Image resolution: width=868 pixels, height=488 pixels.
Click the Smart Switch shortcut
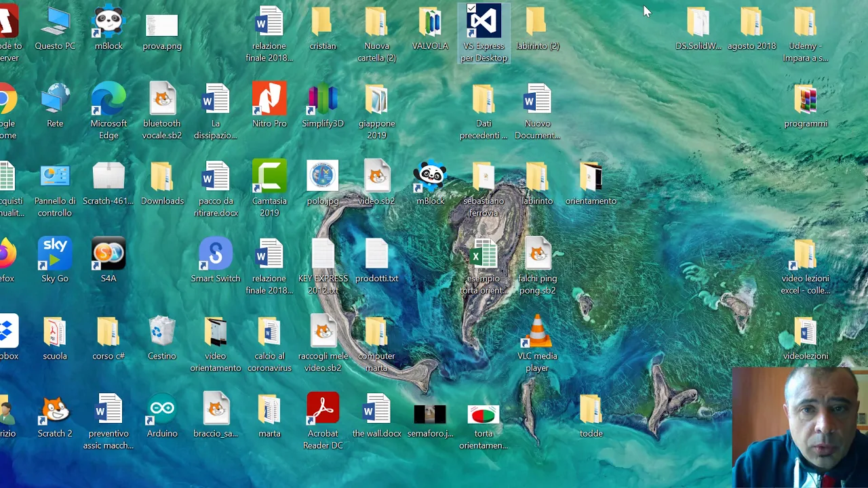216,260
